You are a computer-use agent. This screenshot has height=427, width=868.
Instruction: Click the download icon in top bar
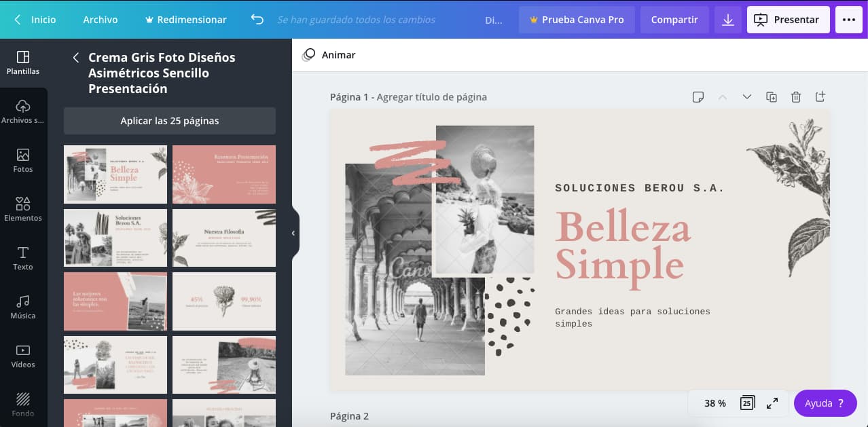pos(727,20)
